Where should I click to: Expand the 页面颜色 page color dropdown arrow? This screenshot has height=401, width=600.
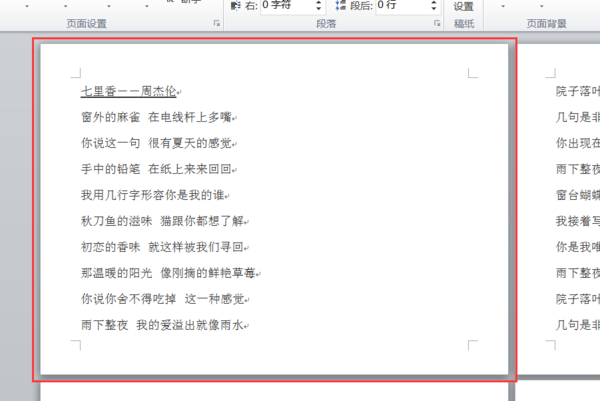coord(541,7)
